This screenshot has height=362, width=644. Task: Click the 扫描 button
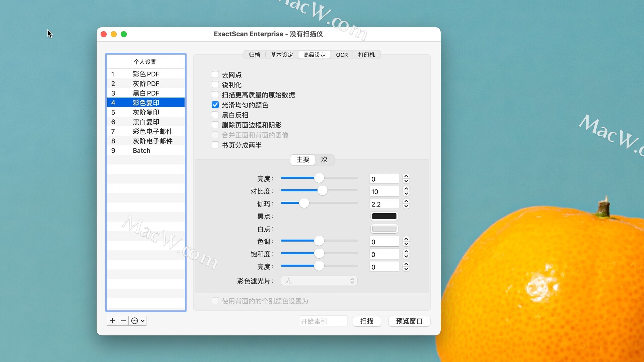(367, 321)
